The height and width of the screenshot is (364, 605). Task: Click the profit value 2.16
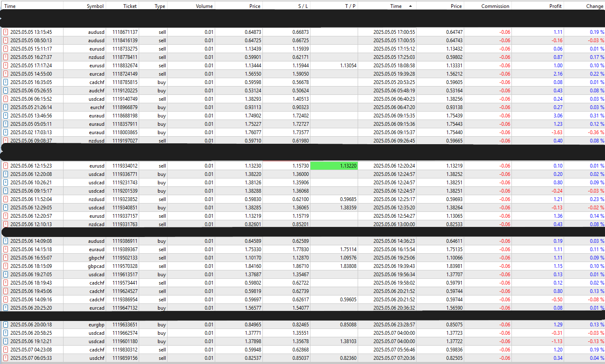coord(558,74)
